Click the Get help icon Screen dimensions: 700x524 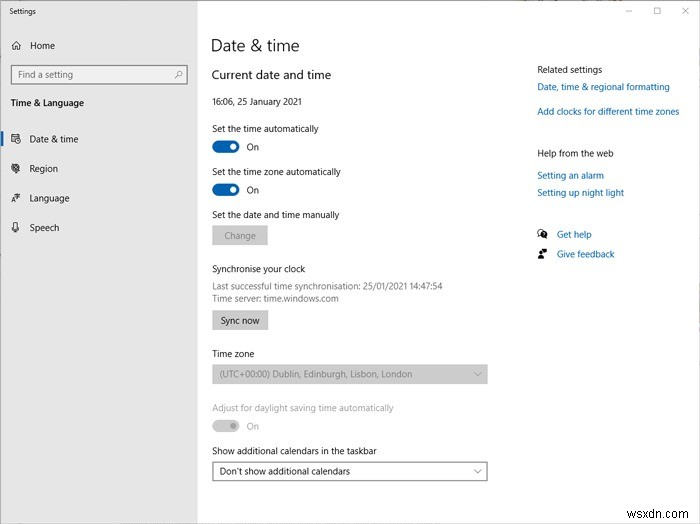(x=543, y=234)
